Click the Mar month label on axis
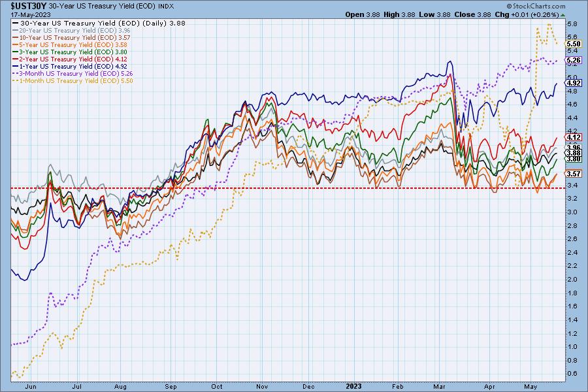 pos(439,386)
